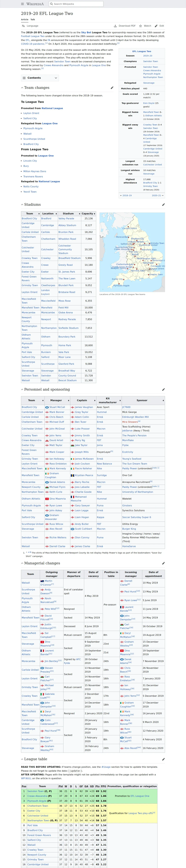Sort Stadiums table by Team column
Viewport: 186px width, 868px height.
tap(31, 214)
